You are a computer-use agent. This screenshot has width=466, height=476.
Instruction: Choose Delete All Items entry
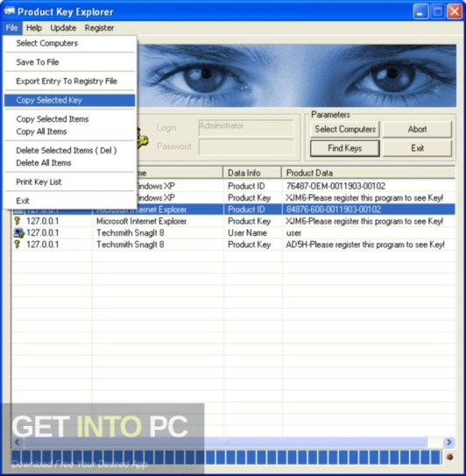point(69,163)
